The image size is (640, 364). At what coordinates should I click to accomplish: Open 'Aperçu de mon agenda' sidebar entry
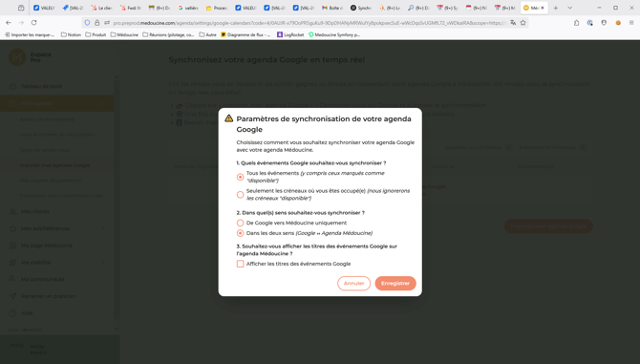tap(47, 119)
